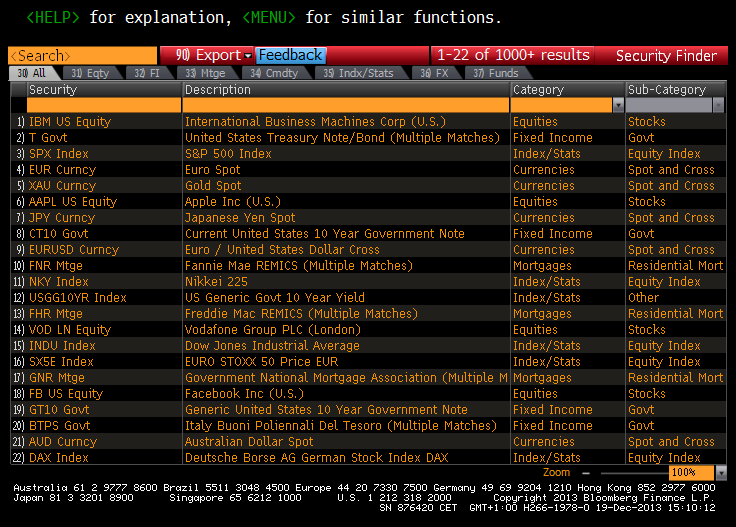Click the MENU link at top

coord(269,17)
